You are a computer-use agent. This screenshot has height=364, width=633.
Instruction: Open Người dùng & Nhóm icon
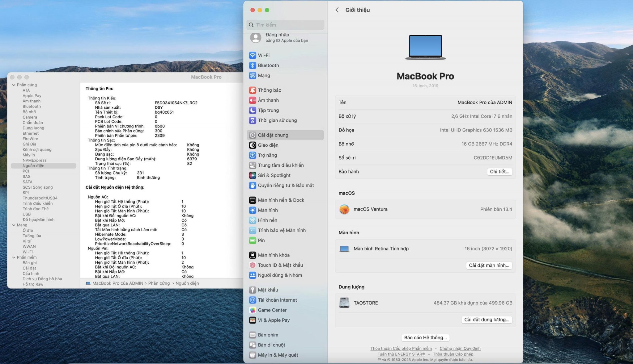point(253,275)
